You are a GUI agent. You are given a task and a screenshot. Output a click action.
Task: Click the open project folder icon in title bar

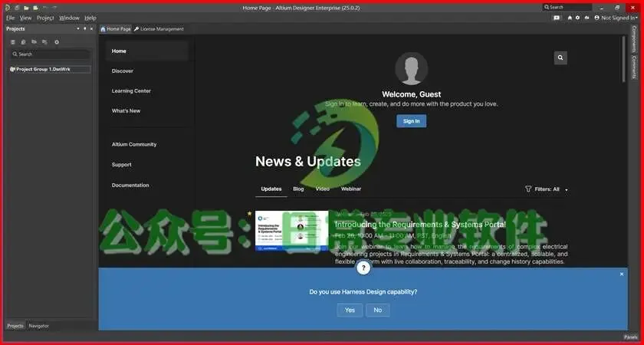pos(36,8)
